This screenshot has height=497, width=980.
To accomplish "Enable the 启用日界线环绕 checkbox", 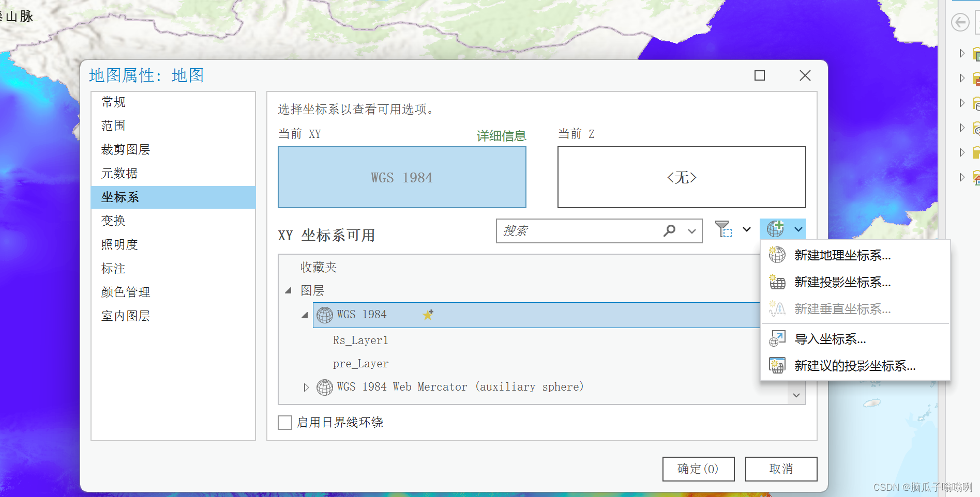I will point(285,423).
